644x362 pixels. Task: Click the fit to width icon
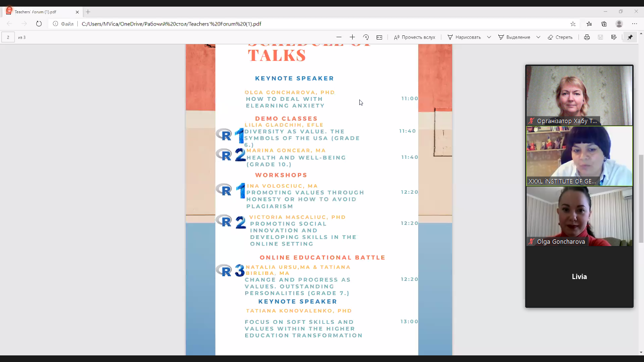tap(379, 37)
